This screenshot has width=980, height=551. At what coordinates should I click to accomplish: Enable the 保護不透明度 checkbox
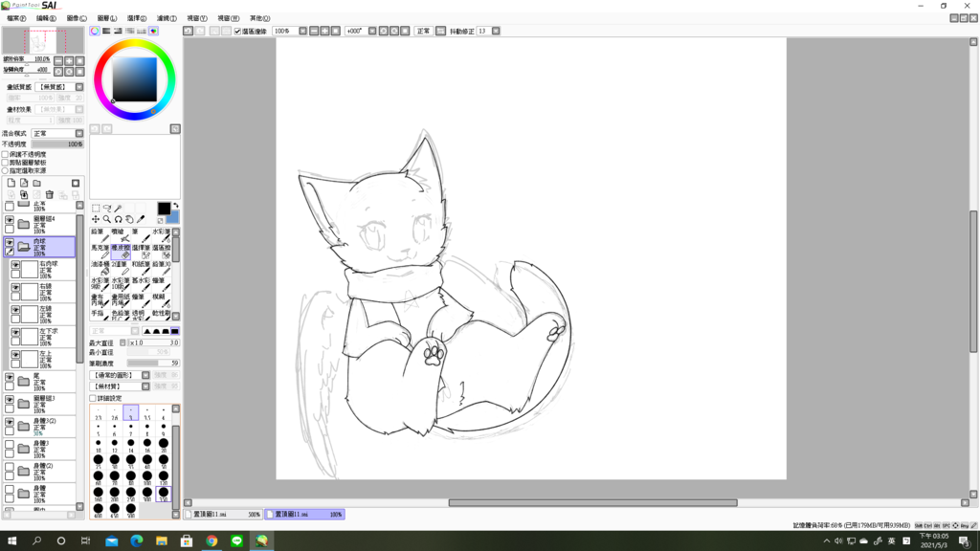pos(5,154)
